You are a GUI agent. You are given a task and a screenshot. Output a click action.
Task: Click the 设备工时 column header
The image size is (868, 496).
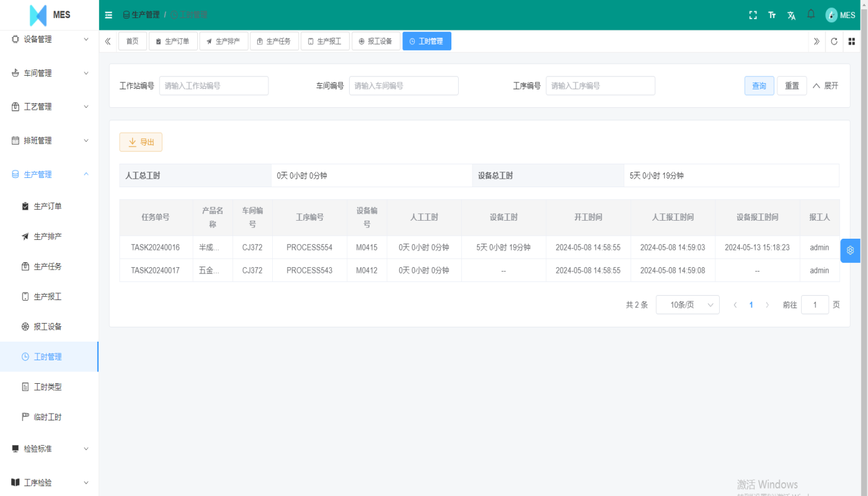pos(503,218)
